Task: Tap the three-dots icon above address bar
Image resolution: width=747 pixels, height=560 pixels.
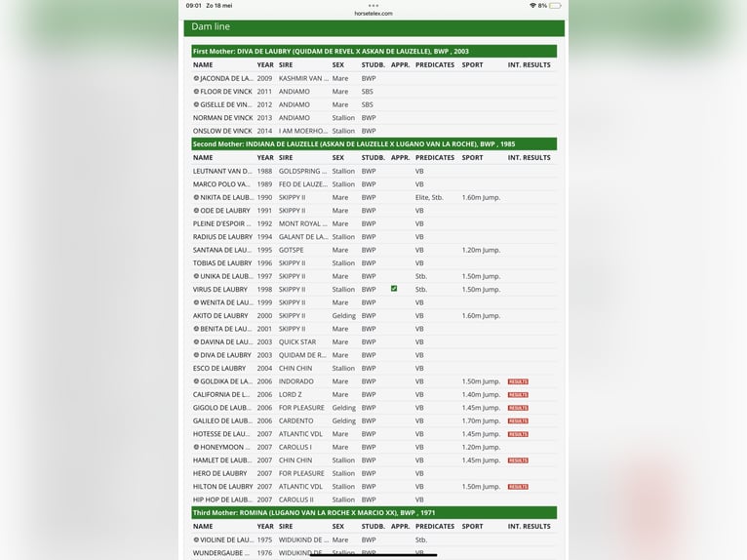Action: click(373, 5)
